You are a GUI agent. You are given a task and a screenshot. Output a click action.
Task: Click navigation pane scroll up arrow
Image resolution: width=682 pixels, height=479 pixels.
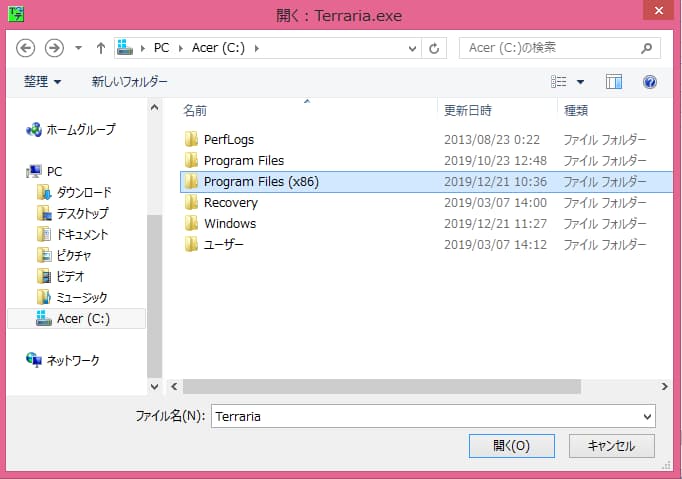click(x=154, y=107)
